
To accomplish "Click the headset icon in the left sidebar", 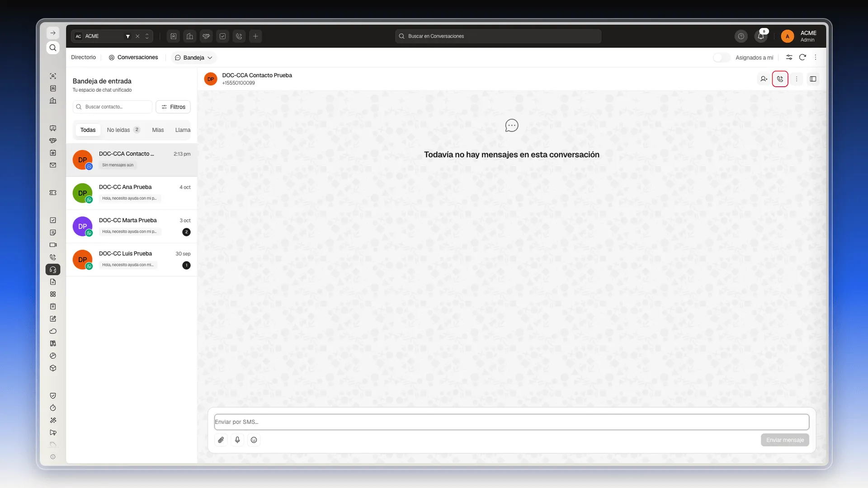I will pos(53,270).
